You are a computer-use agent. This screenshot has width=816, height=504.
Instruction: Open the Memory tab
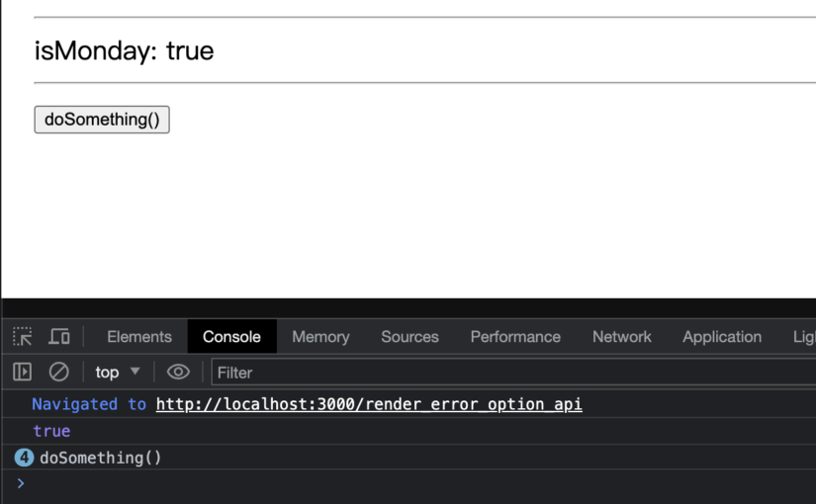click(x=320, y=337)
